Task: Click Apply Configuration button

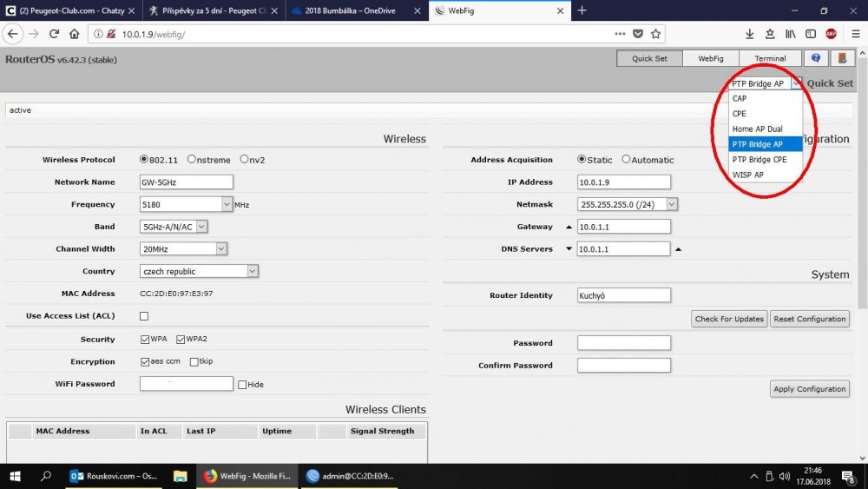Action: [x=809, y=389]
